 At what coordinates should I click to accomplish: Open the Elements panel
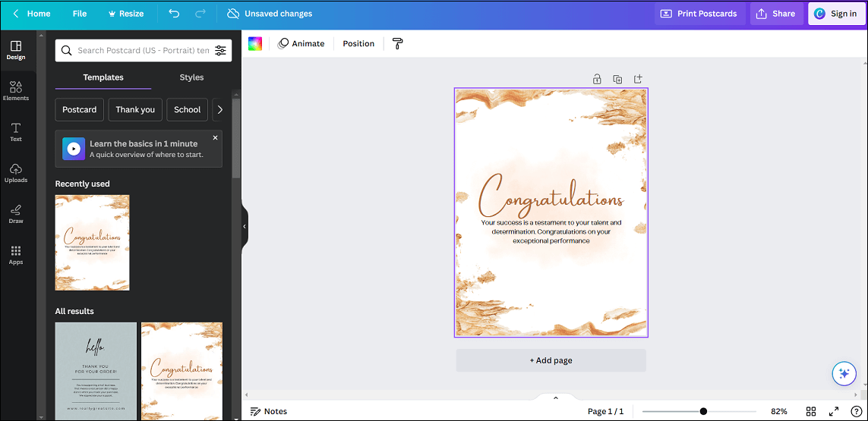click(16, 91)
